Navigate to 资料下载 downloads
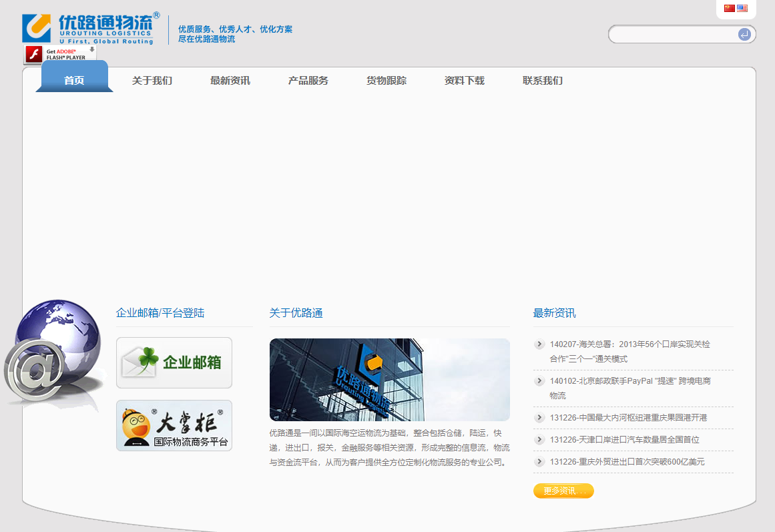775x532 pixels. coord(465,81)
